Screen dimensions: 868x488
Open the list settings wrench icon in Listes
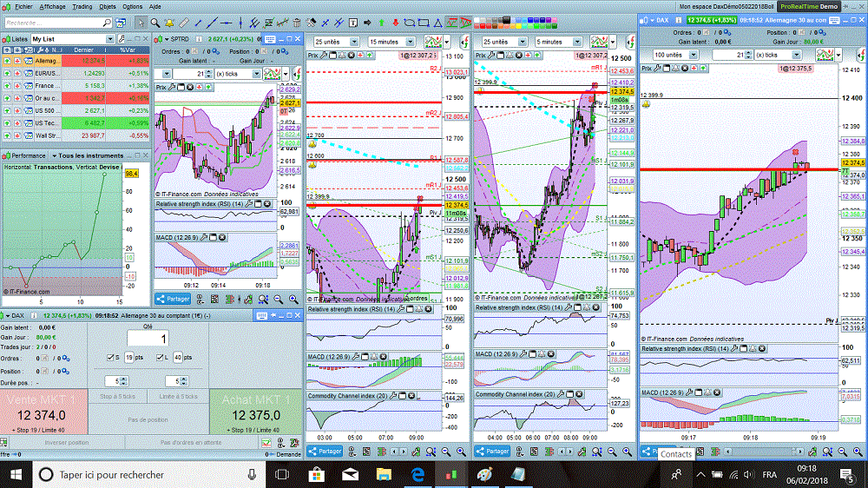[122, 39]
